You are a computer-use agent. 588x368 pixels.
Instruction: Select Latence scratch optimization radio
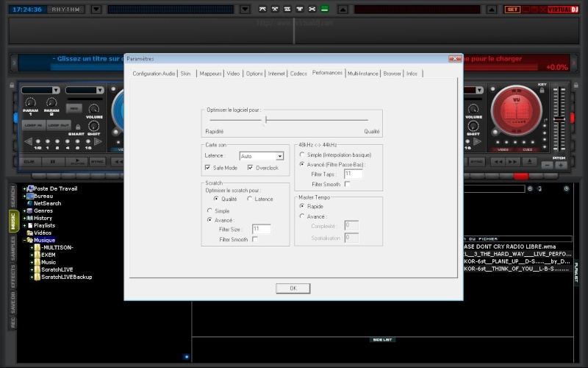pos(249,199)
